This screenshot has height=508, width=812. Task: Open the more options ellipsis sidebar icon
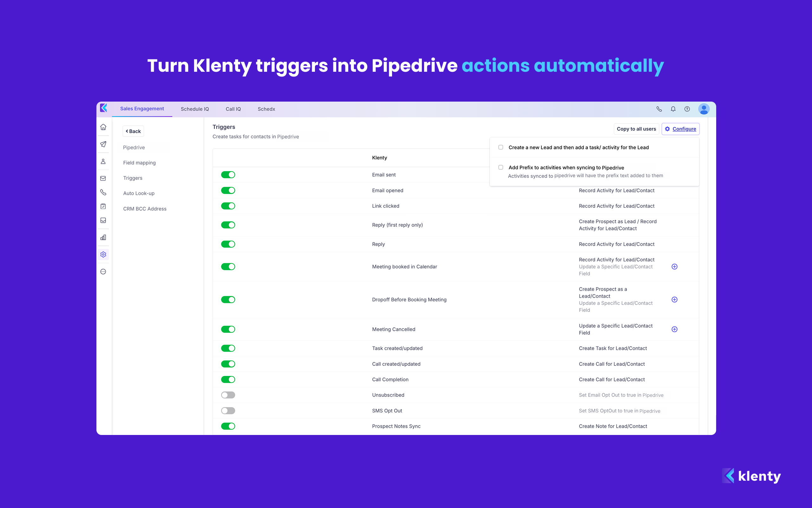[x=103, y=271]
